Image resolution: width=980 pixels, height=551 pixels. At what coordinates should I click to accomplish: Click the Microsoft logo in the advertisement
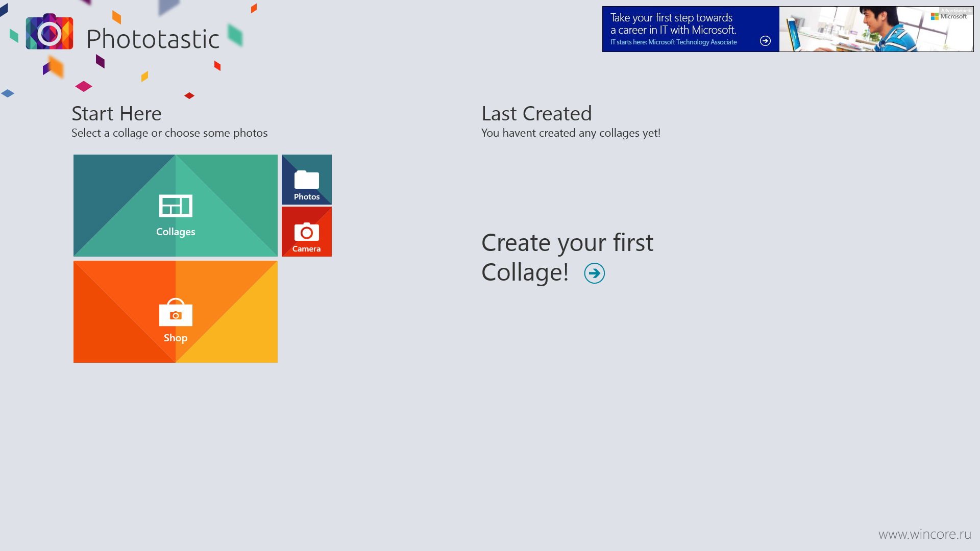pos(949,16)
